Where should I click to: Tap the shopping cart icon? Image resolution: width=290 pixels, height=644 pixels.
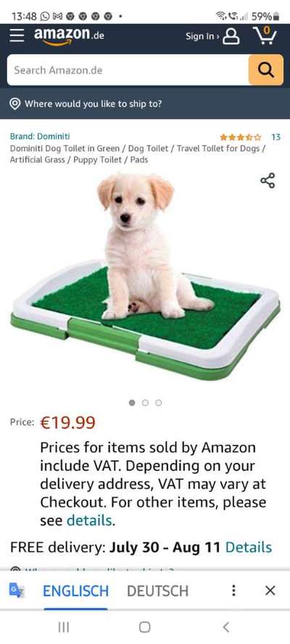coord(264,35)
